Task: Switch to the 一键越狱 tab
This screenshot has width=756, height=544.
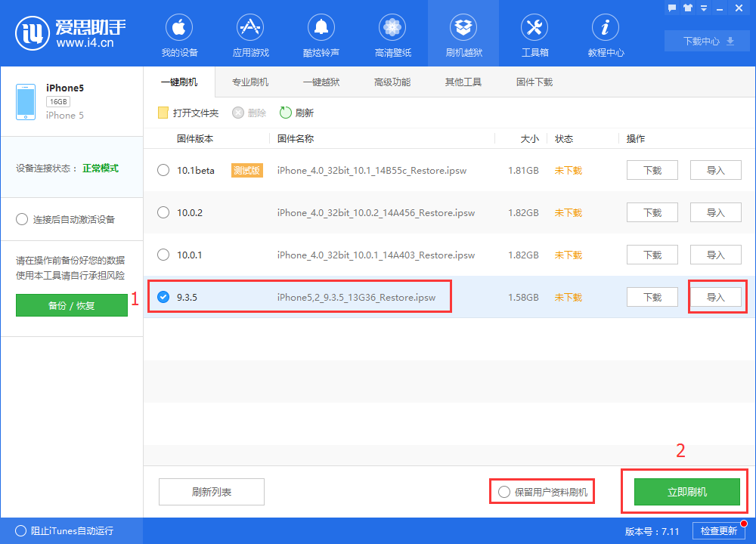Action: coord(321,82)
